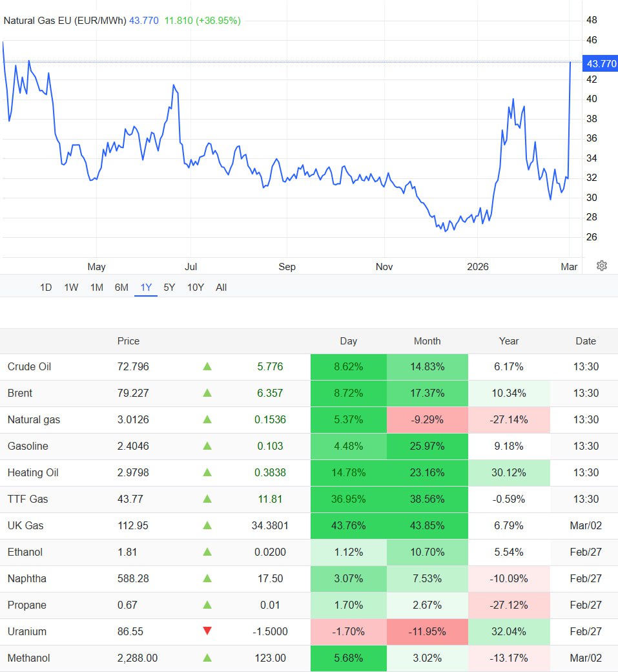Click Crude Oil price 72.796
618x672 pixels.
(x=133, y=367)
